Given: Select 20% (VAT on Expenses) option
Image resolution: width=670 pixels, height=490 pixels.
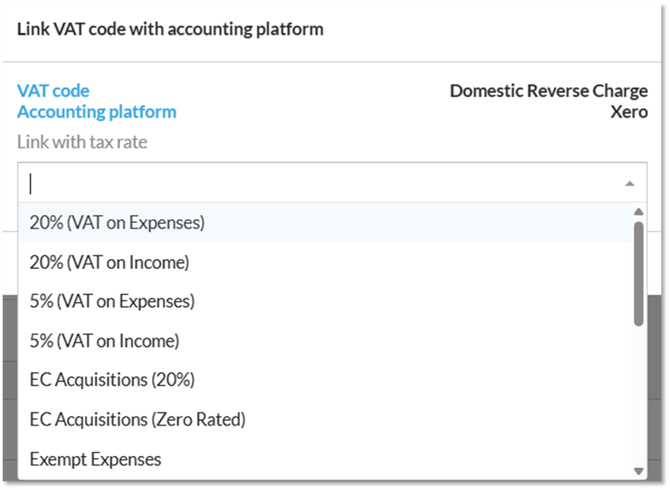Looking at the screenshot, I should click(117, 223).
